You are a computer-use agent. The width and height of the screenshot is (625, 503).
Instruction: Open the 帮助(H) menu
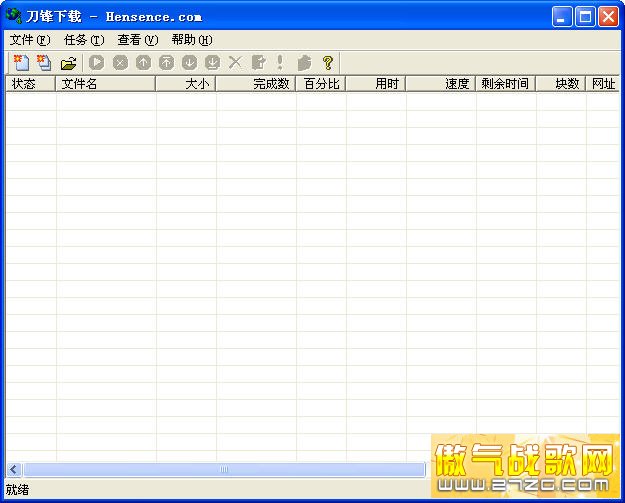pos(192,40)
